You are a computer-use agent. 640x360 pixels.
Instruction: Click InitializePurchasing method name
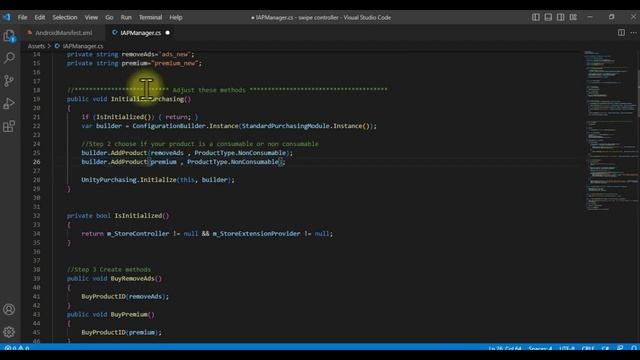(147, 99)
